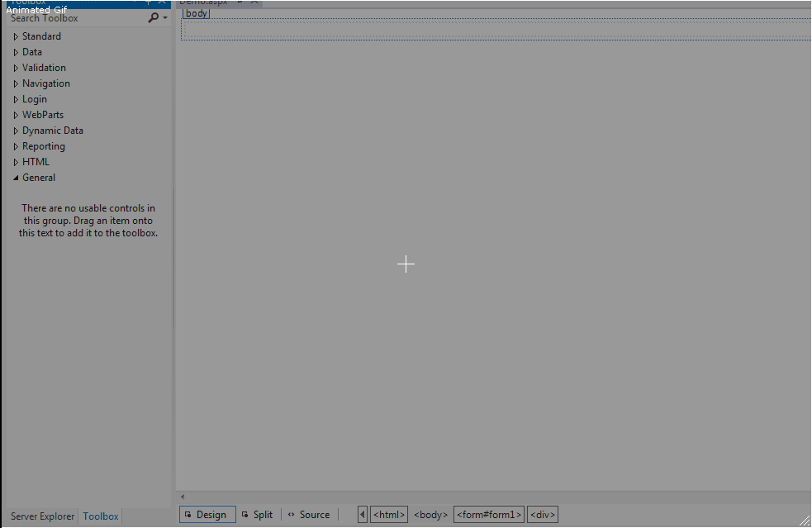Click the Search Toolbox magnifier icon

[153, 18]
